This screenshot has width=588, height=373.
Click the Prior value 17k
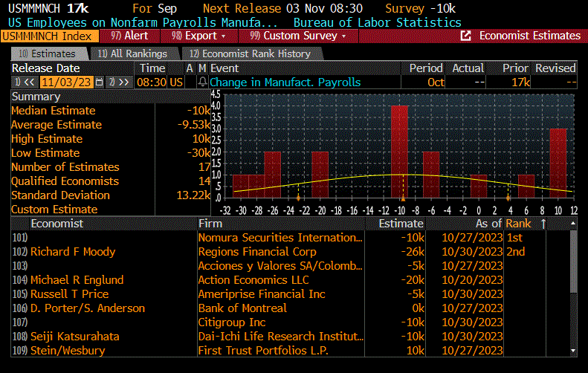pyautogui.click(x=521, y=82)
